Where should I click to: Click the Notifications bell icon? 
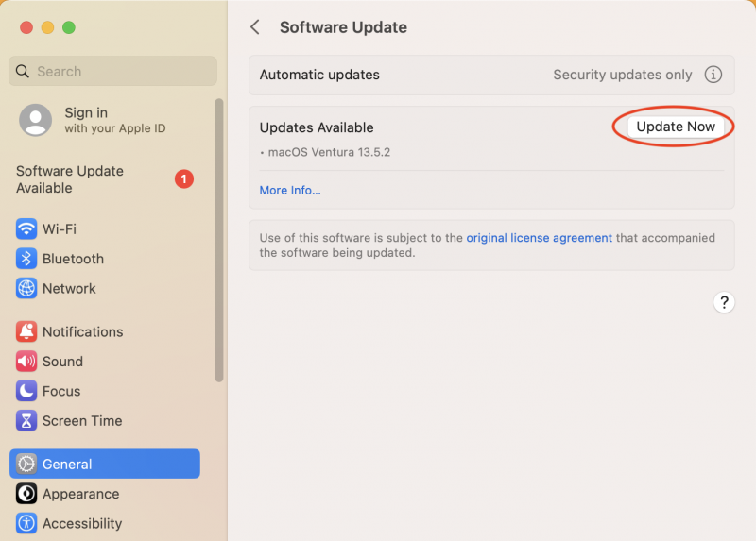(26, 331)
